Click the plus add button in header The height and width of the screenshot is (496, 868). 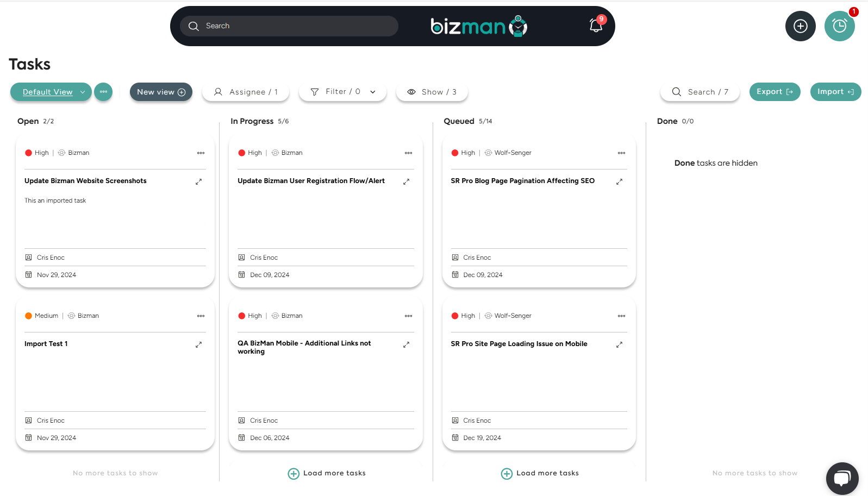click(800, 26)
